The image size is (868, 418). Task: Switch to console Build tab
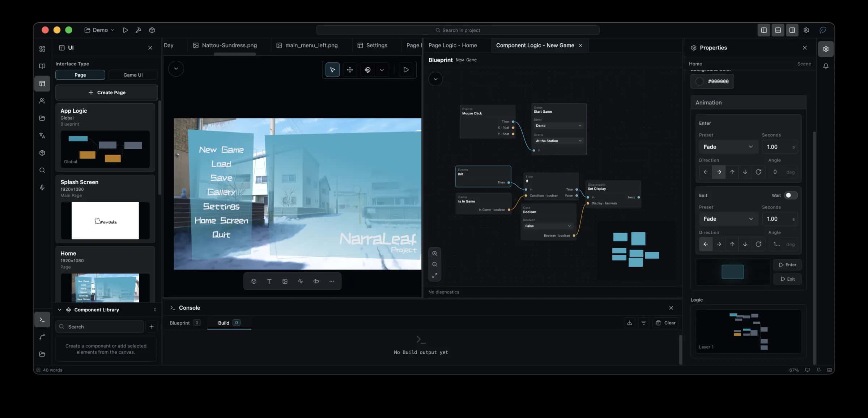point(229,323)
